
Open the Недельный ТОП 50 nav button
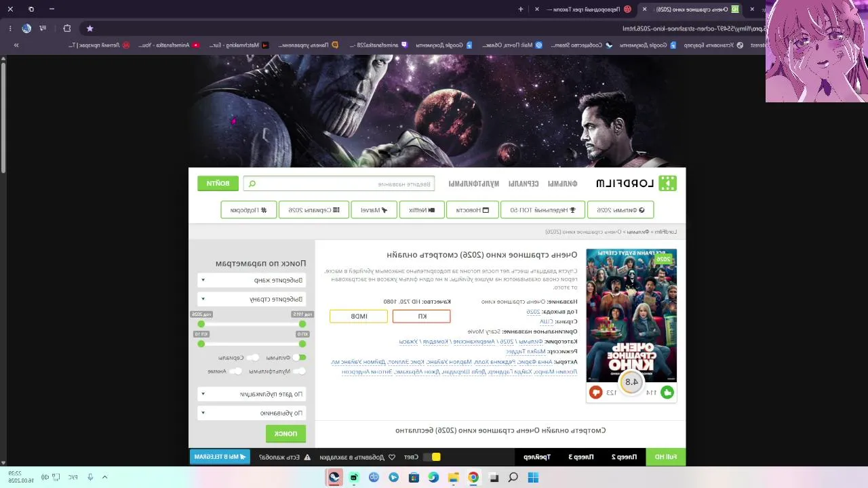point(543,210)
